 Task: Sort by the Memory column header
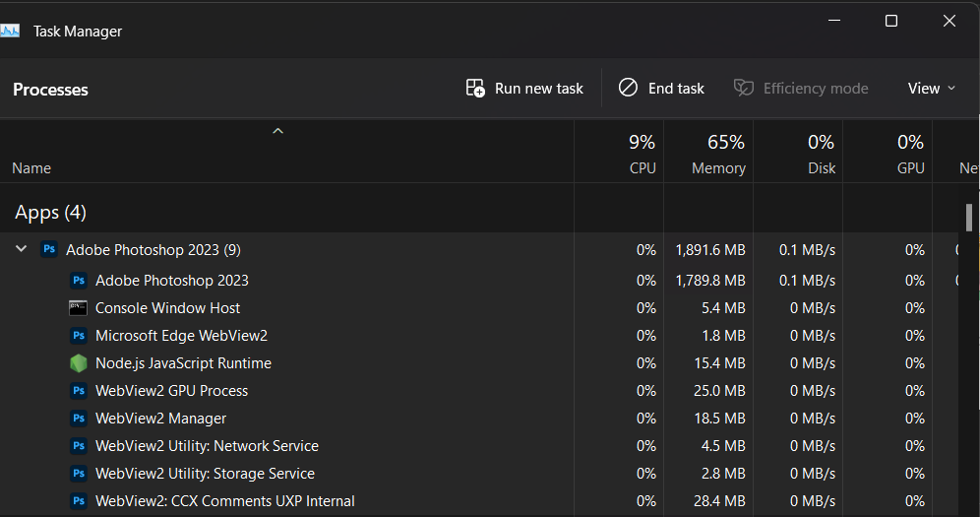tap(708, 152)
